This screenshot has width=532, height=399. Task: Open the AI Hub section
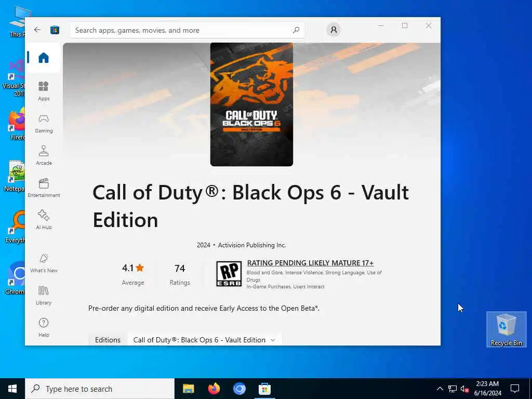(44, 220)
